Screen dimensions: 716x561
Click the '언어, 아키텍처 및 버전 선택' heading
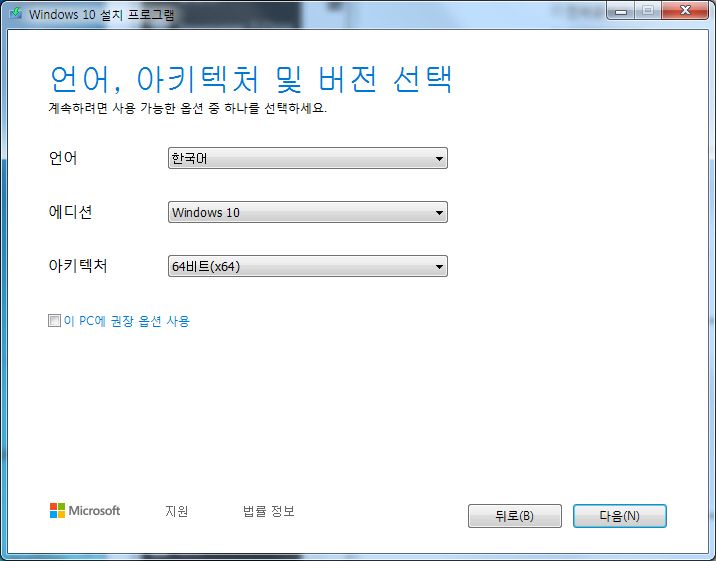tap(251, 79)
